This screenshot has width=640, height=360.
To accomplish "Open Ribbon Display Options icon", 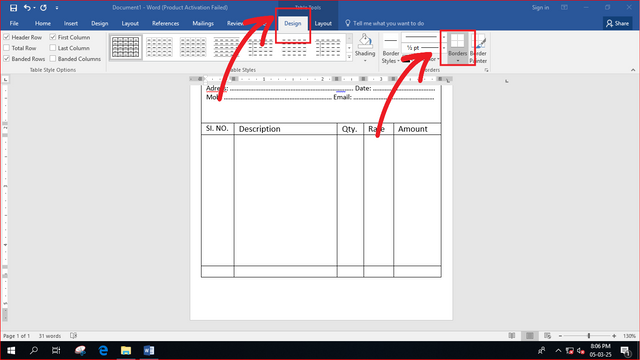I will (x=564, y=7).
